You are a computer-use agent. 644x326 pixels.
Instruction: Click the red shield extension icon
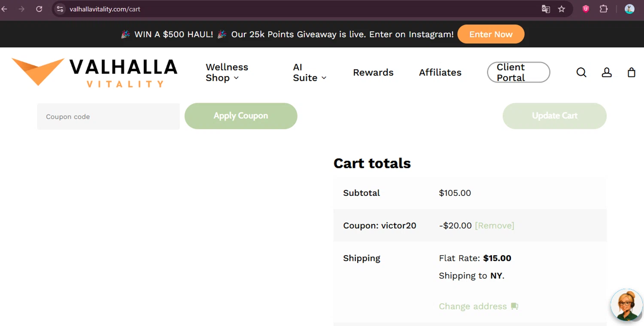tap(586, 9)
